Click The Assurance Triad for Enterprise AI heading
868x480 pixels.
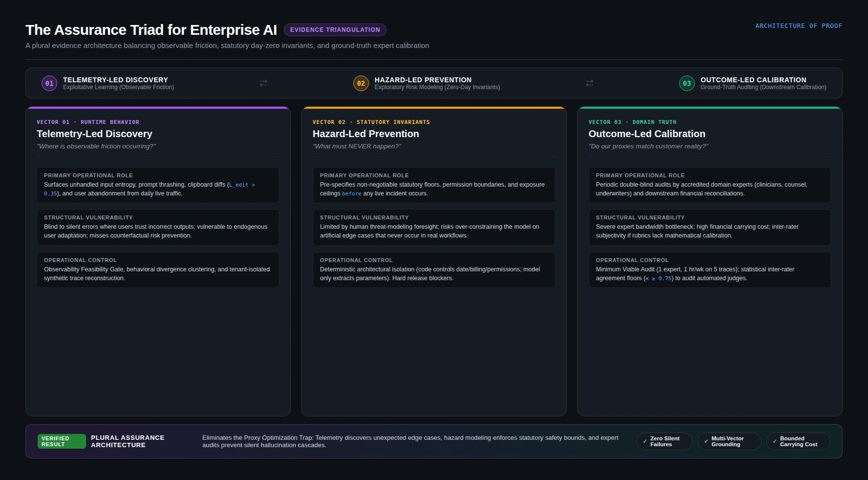(x=151, y=30)
